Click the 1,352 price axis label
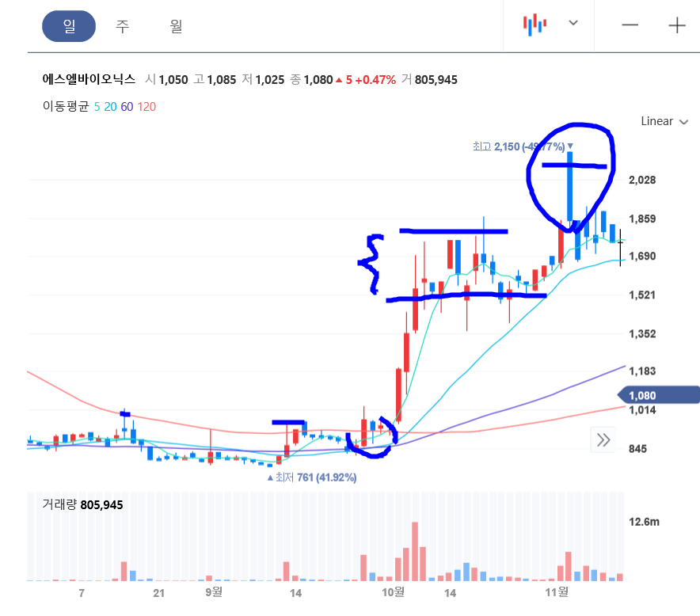700x616 pixels. click(x=642, y=334)
